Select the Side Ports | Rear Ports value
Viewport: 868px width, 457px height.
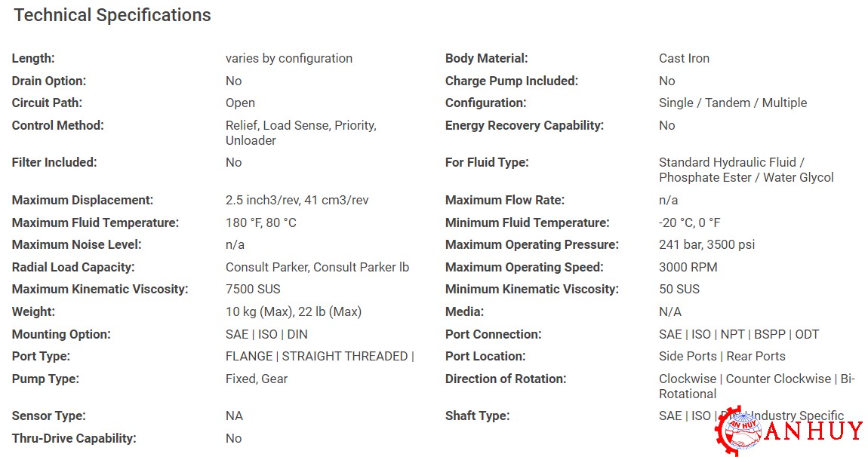pyautogui.click(x=722, y=356)
